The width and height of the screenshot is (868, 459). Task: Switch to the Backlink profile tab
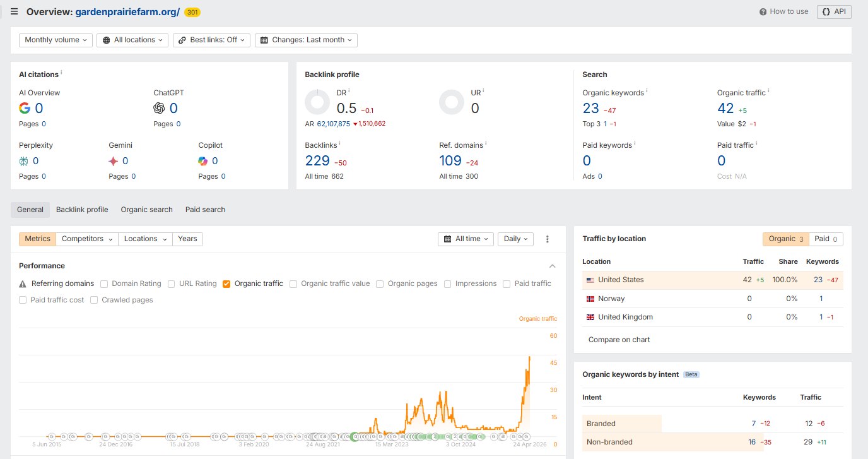(x=82, y=210)
